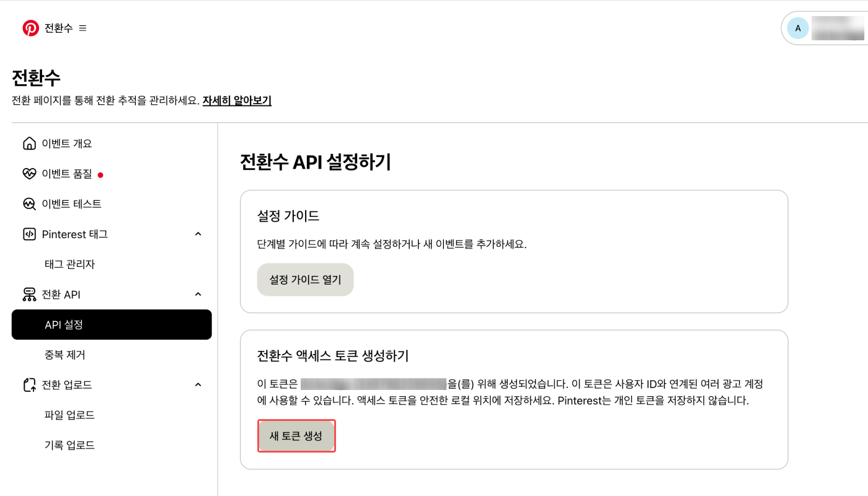Viewport: 868px width, 496px height.
Task: Select the active API 설정 item
Action: click(112, 324)
